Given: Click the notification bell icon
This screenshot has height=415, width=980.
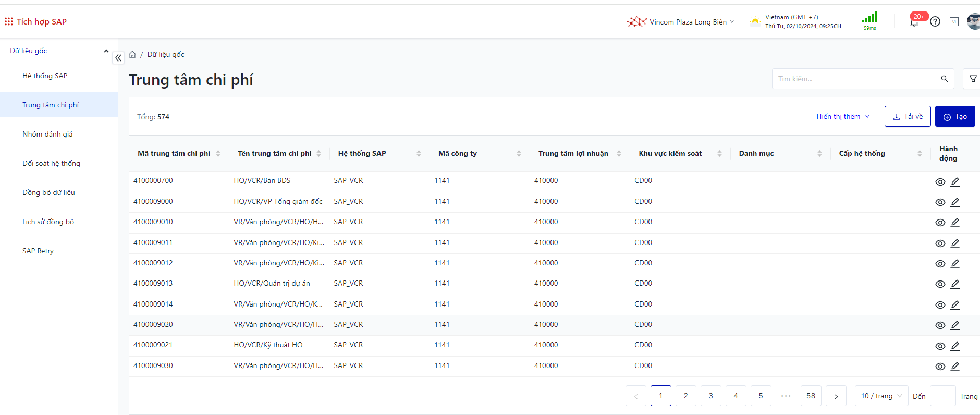Looking at the screenshot, I should tap(914, 22).
